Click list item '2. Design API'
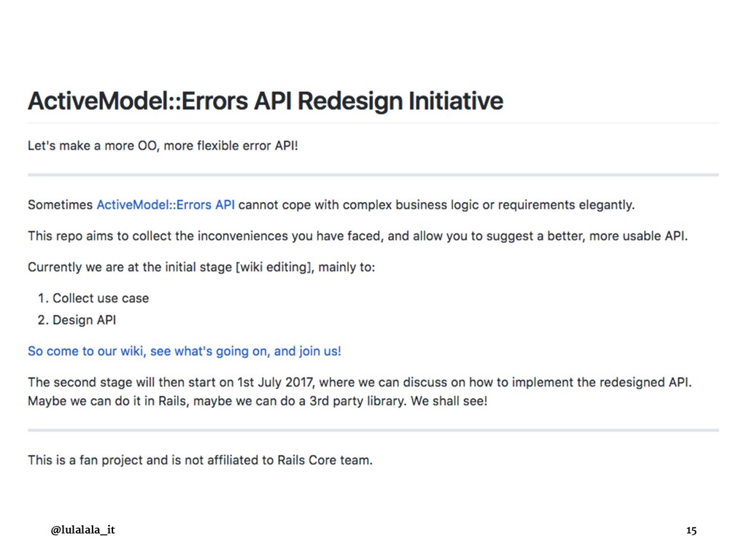The width and height of the screenshot is (747, 560). (77, 320)
